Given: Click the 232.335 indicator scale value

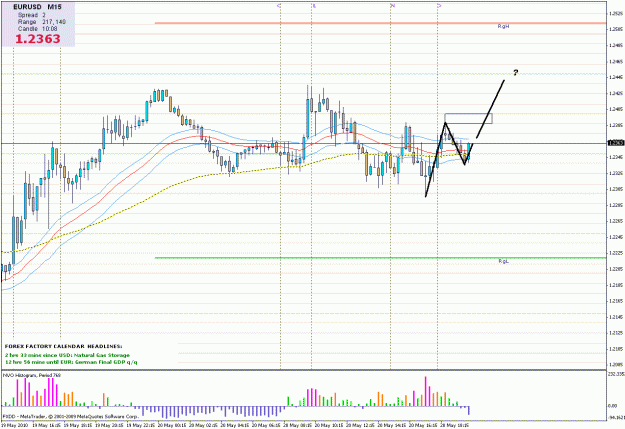Looking at the screenshot, I should [x=616, y=374].
